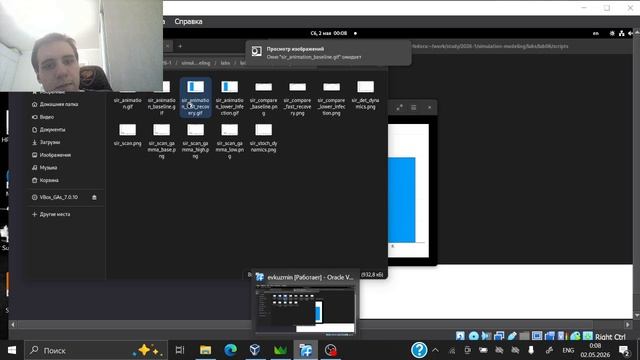640x360 pixels.
Task: Open the GNOME network status icon
Action: [x=621, y=33]
